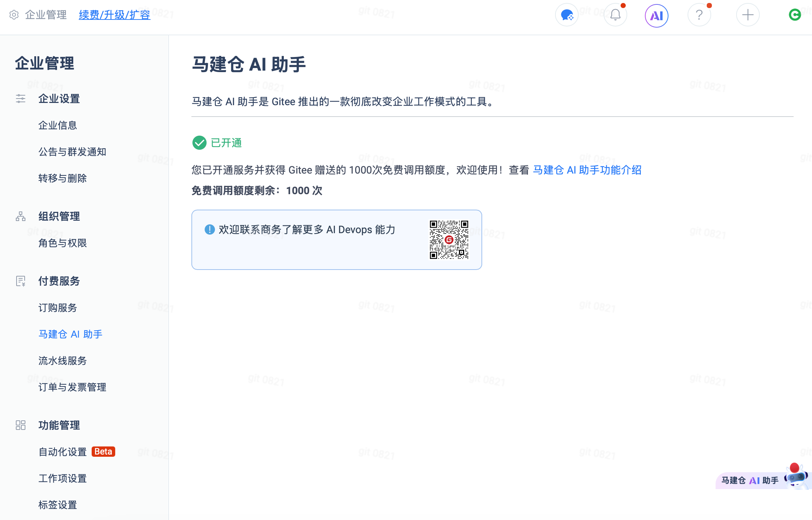Open the 续费/升级/扩容 link
Image resolution: width=812 pixels, height=520 pixels.
point(114,15)
